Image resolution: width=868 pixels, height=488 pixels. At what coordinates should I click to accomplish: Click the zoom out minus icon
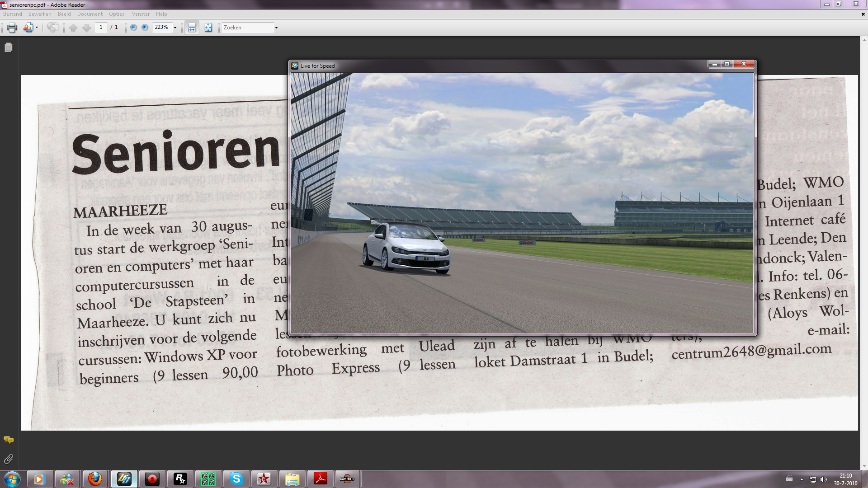click(x=133, y=28)
